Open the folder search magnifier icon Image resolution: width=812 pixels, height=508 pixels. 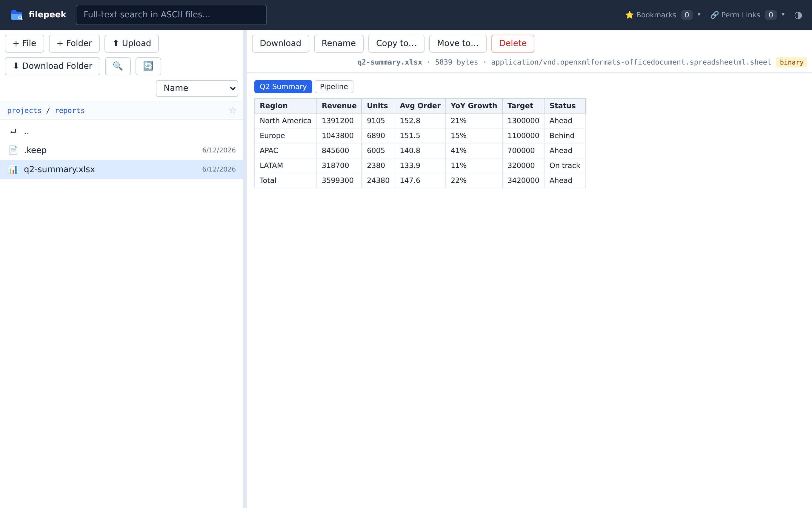[x=118, y=66]
